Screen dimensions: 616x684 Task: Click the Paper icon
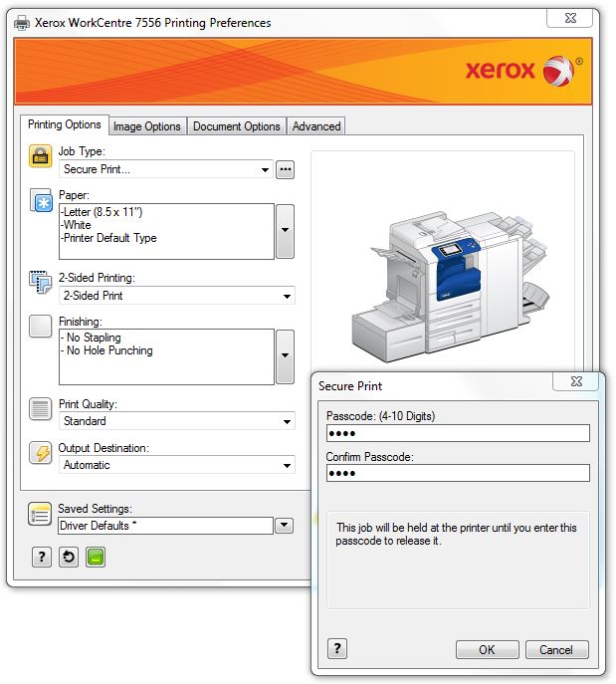(41, 200)
